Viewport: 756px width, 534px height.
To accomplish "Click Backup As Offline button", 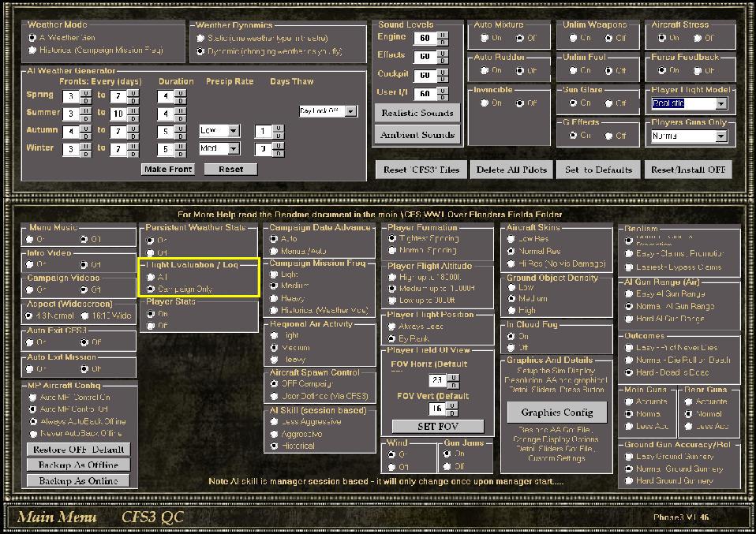I will point(79,465).
